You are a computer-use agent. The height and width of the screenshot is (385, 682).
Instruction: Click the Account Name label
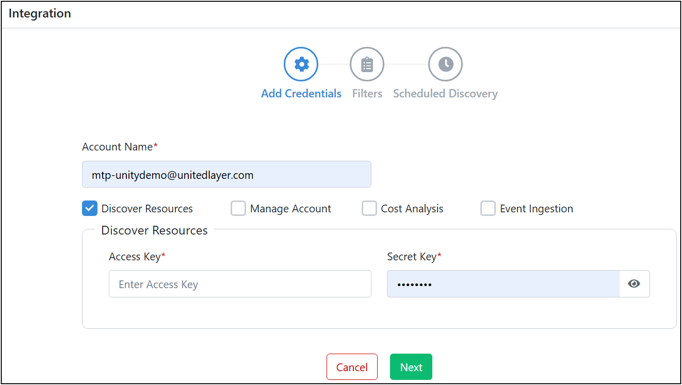point(120,147)
